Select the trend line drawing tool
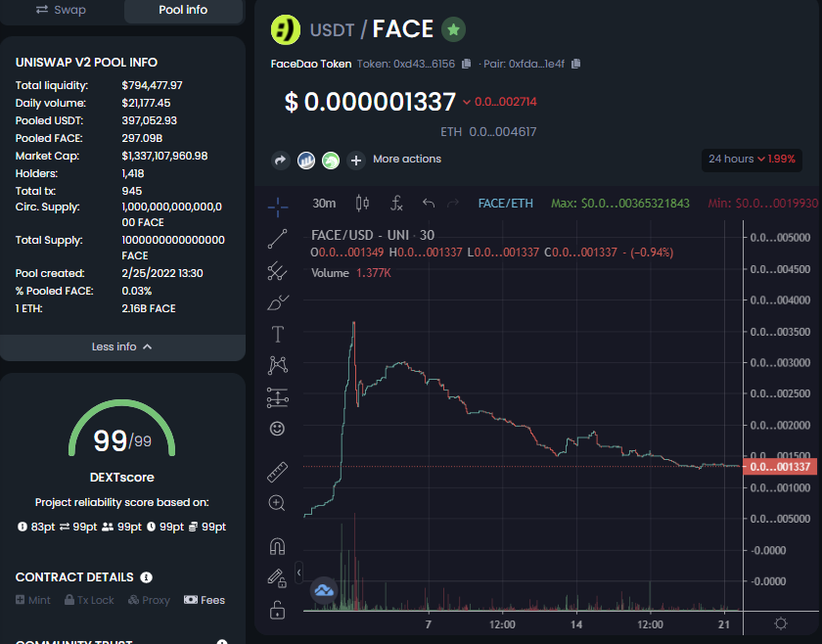This screenshot has height=644, width=822. (277, 239)
